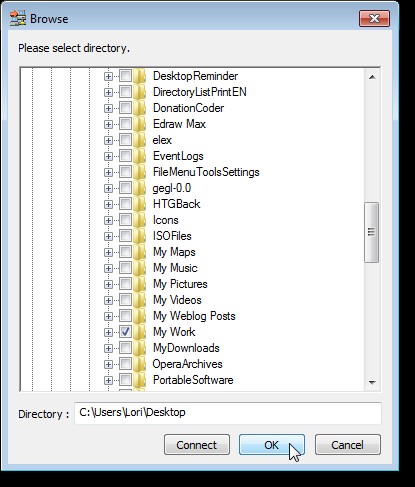Screen dimensions: 415x487
Task: Click the My Pictures folder icon
Action: coord(139,284)
